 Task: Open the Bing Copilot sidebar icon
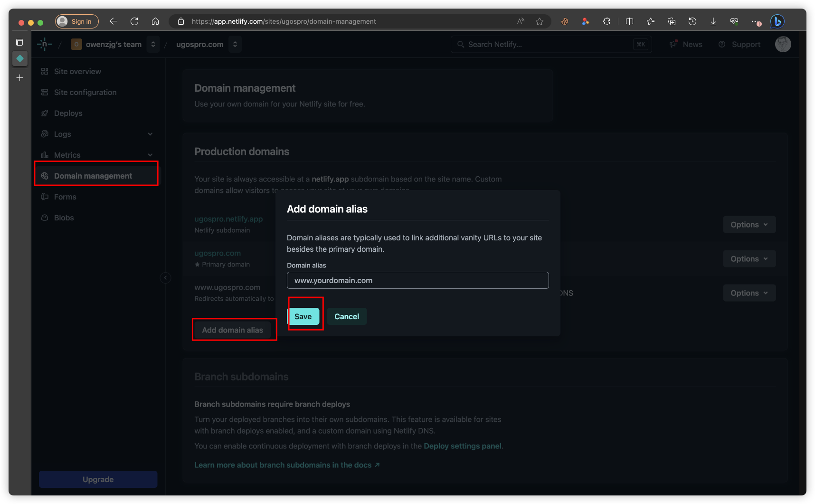[x=777, y=21]
